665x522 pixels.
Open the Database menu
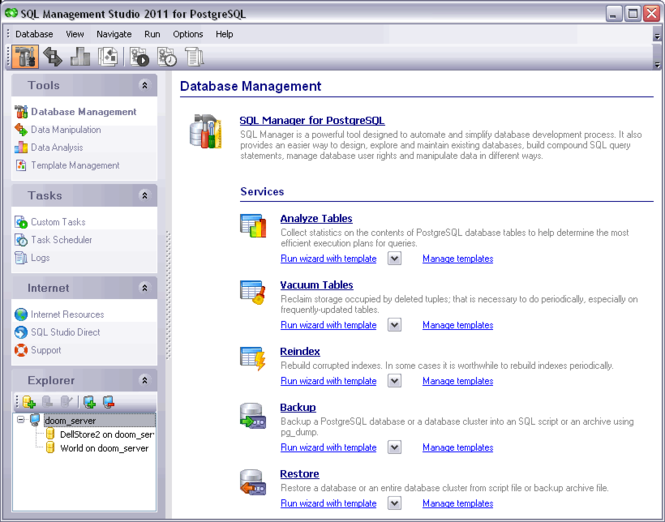(x=34, y=34)
